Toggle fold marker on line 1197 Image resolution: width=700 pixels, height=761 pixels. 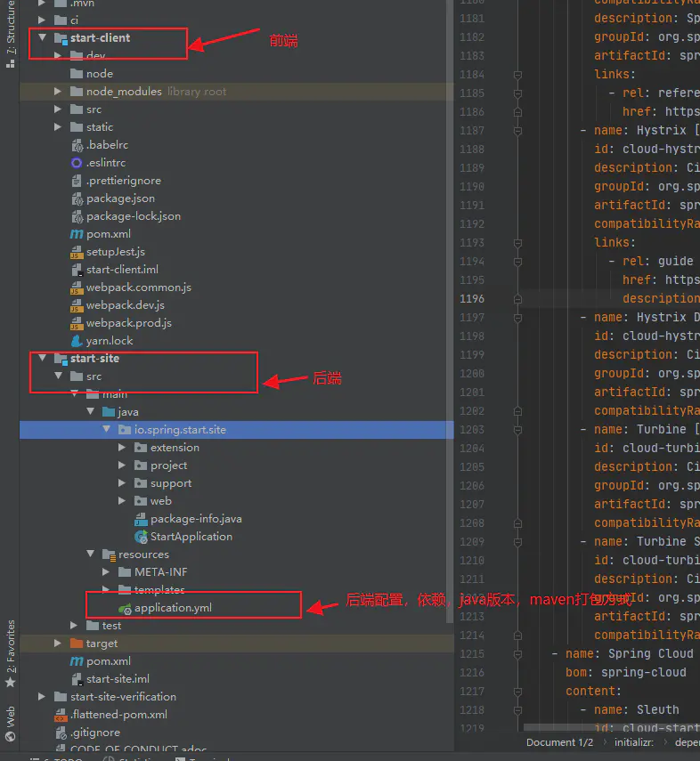click(x=517, y=318)
